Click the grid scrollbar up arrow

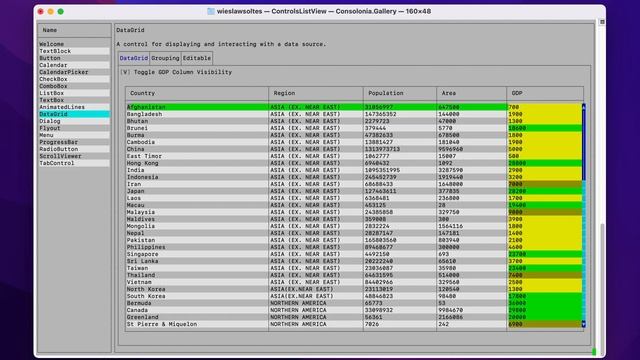pos(584,107)
